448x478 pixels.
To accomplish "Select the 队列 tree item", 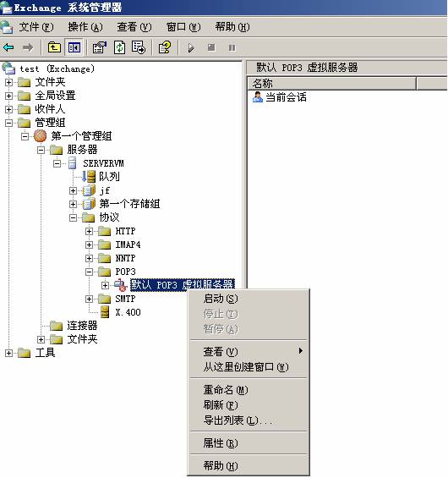I will (109, 177).
